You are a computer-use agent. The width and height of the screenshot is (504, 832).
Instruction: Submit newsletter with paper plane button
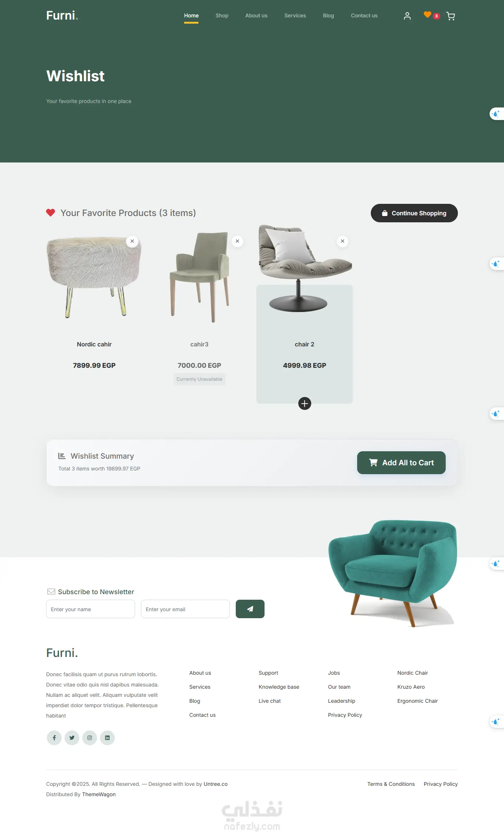(250, 609)
